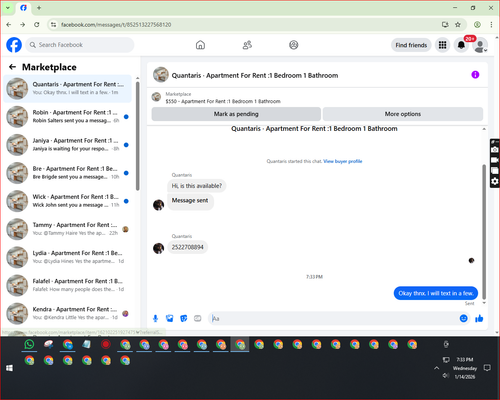Open Bre Apartment For Rent conversation
The height and width of the screenshot is (400, 500).
pyautogui.click(x=68, y=173)
